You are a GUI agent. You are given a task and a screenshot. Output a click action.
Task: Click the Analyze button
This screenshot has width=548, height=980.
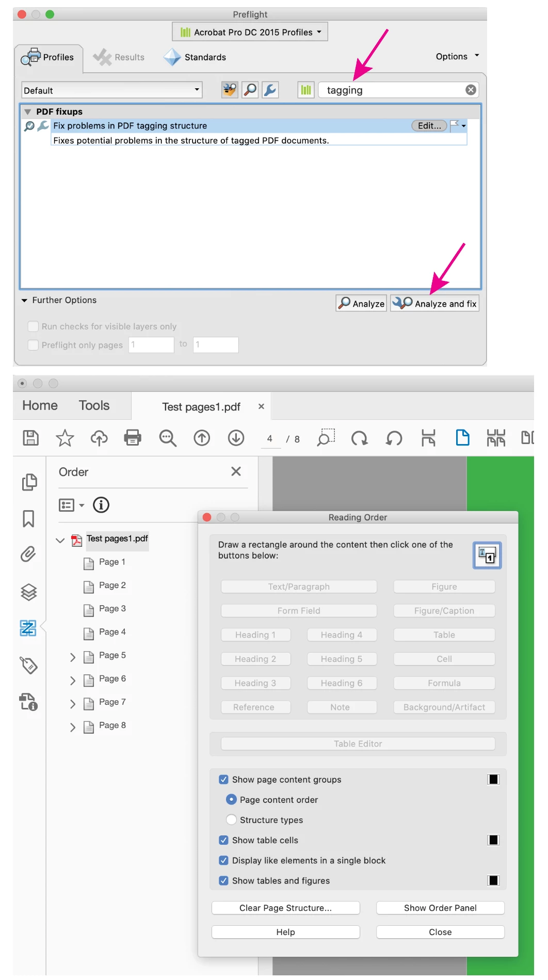tap(361, 303)
